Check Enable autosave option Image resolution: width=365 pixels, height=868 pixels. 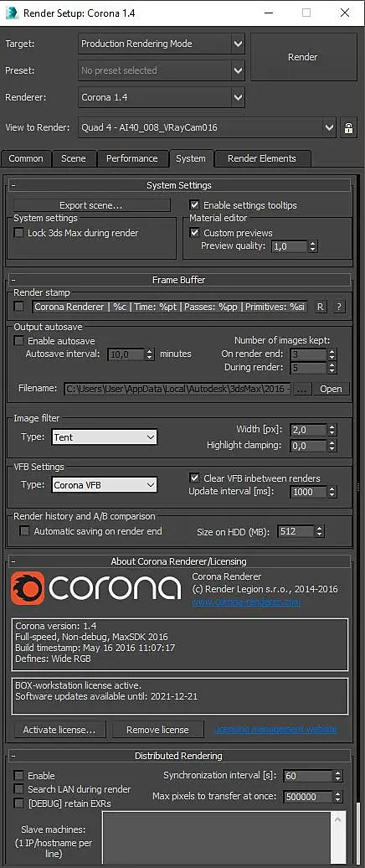click(x=18, y=340)
